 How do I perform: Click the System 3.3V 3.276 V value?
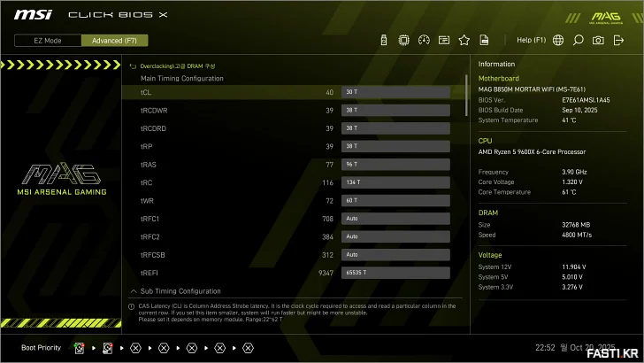coord(572,288)
